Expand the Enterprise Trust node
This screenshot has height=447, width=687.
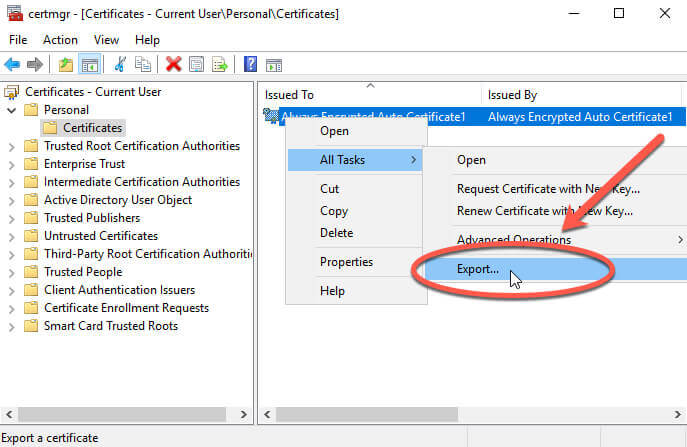tap(12, 164)
